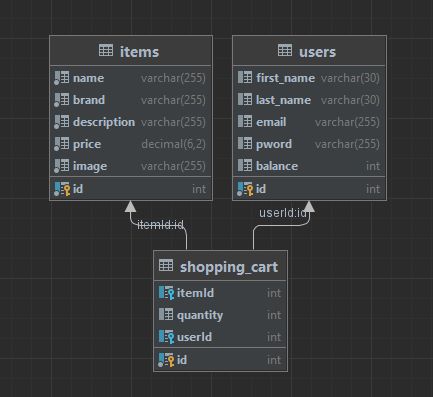
Task: Click the arrowhead pointing into items table
Action: click(130, 206)
